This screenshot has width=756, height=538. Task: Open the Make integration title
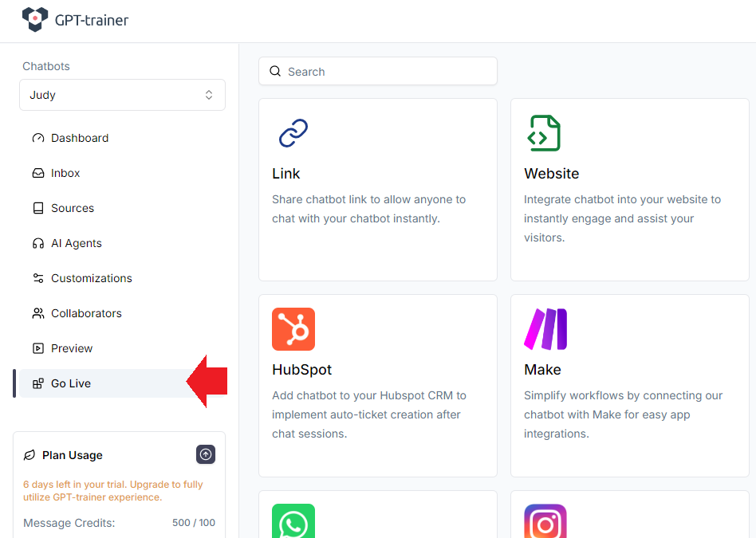[542, 370]
